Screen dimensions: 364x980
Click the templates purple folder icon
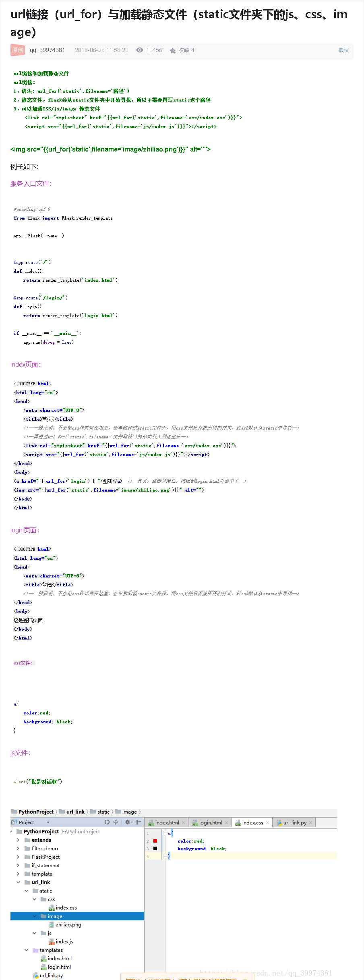pyautogui.click(x=35, y=950)
